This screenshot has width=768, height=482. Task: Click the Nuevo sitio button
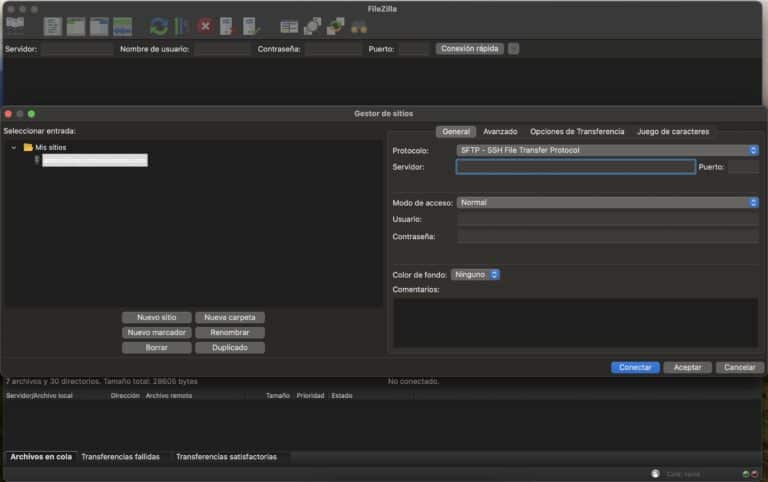click(x=157, y=317)
